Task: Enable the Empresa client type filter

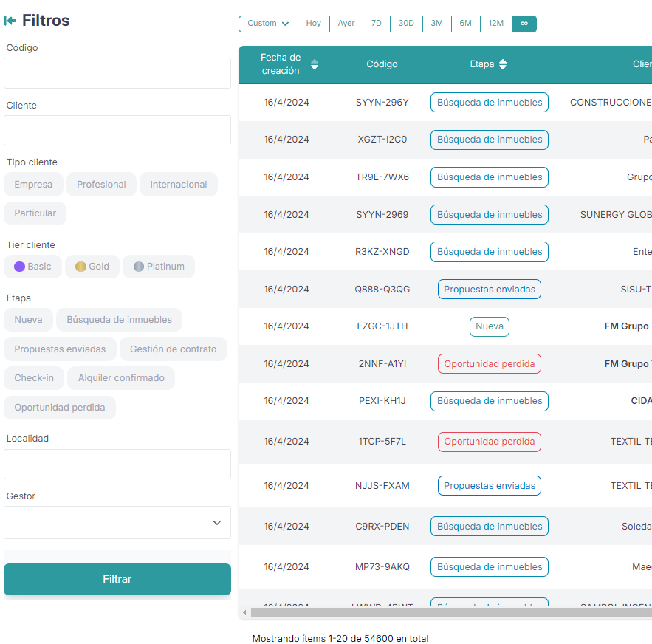Action: click(x=33, y=185)
